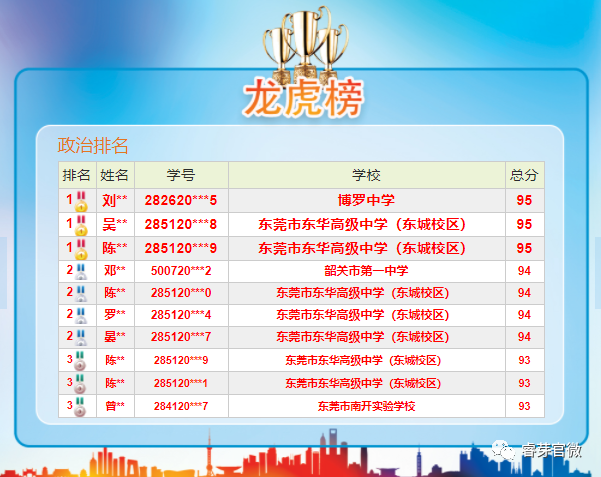The height and width of the screenshot is (477, 601).
Task: Click bronze medal for 陈** ID 285120***9 scoring 93
Action: [80, 361]
